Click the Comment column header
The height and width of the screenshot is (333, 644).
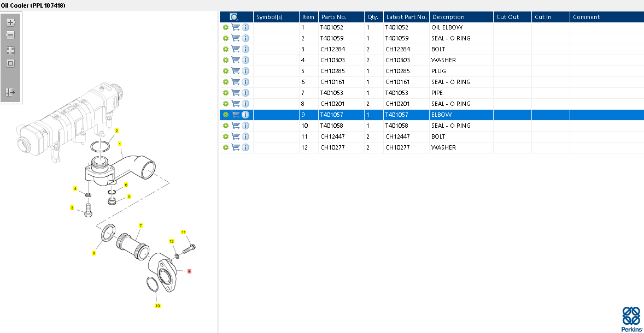[x=607, y=17]
